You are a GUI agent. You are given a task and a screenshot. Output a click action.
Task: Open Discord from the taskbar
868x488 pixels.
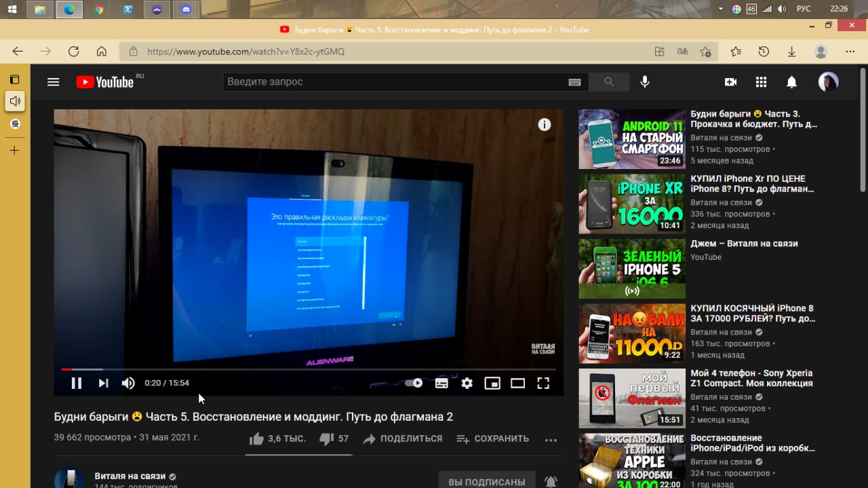(186, 10)
